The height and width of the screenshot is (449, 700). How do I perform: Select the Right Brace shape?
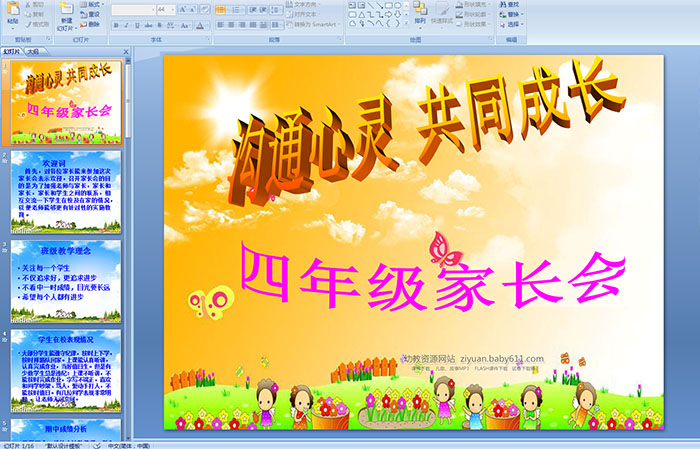coord(397,23)
